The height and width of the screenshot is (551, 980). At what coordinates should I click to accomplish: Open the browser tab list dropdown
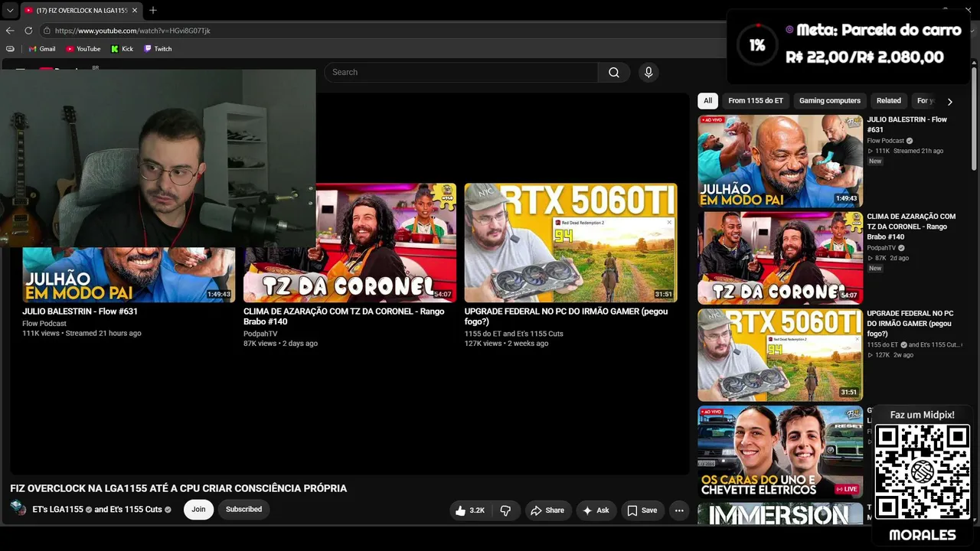pos(10,11)
